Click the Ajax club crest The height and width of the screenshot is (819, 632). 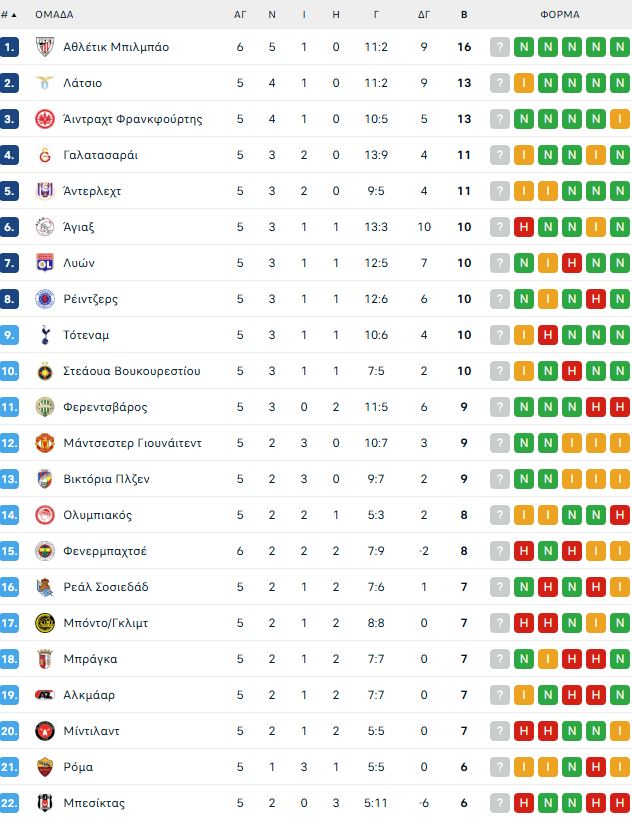coord(45,227)
